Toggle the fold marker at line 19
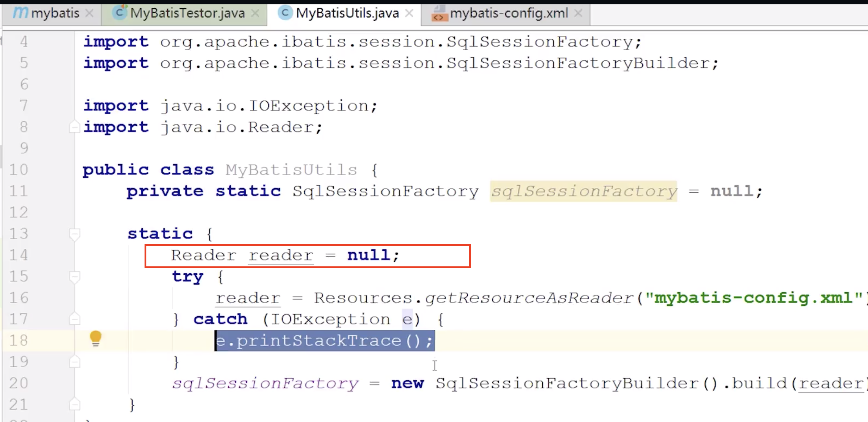 click(x=74, y=362)
